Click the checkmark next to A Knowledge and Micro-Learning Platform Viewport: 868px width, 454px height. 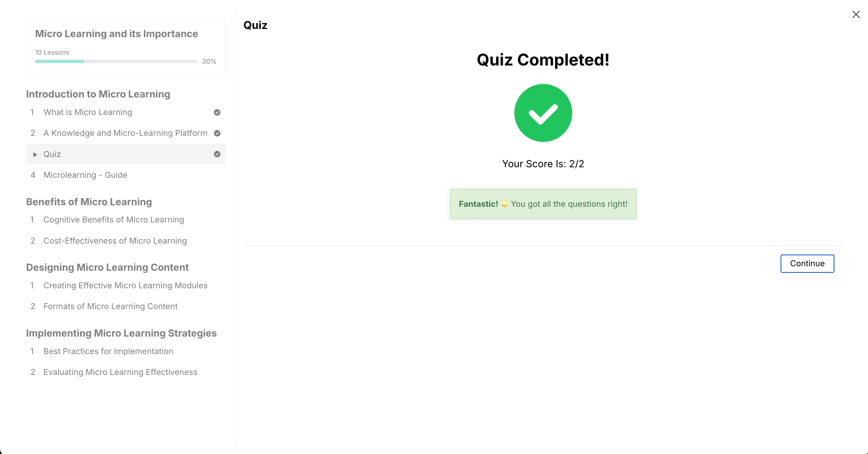(217, 133)
